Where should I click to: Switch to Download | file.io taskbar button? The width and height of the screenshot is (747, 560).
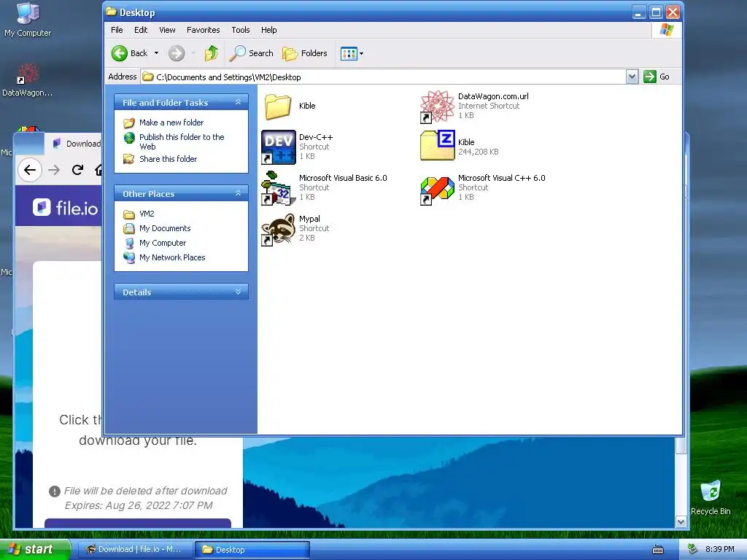tap(135, 550)
